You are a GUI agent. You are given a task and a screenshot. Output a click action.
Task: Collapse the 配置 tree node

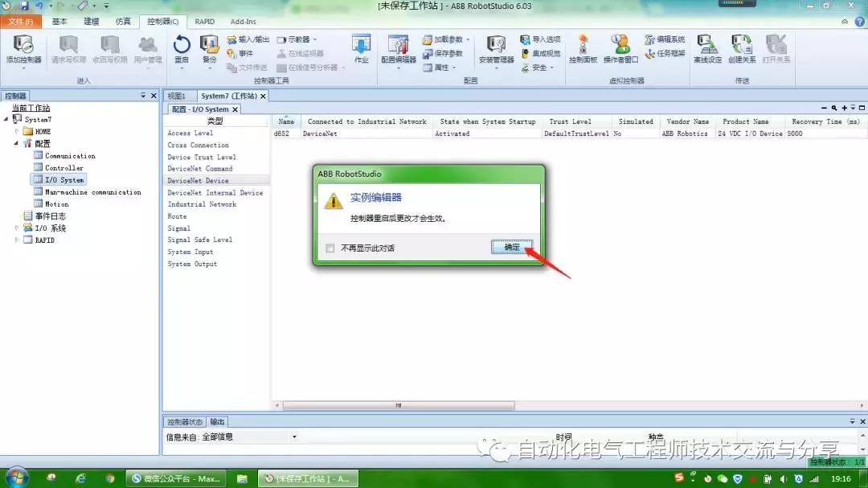click(16, 143)
